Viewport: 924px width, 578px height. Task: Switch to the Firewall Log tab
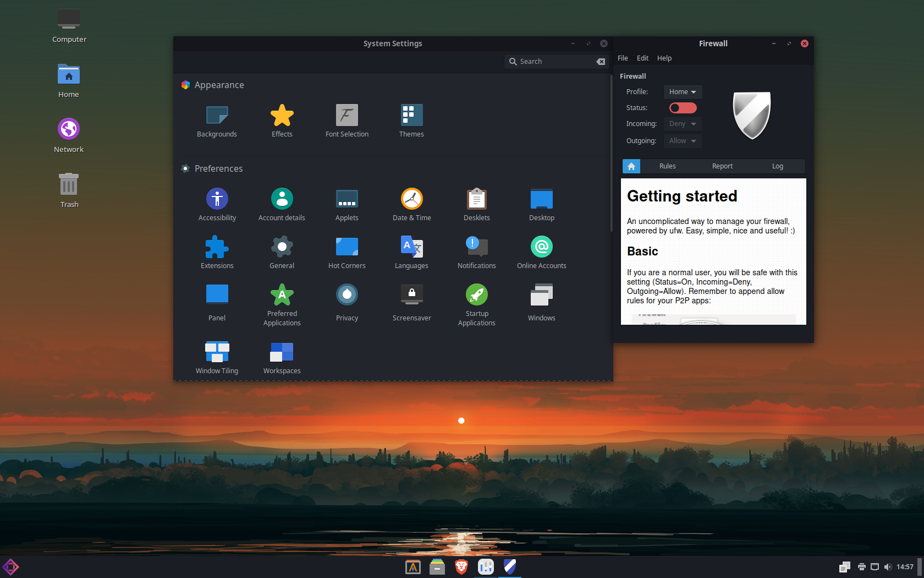(777, 166)
